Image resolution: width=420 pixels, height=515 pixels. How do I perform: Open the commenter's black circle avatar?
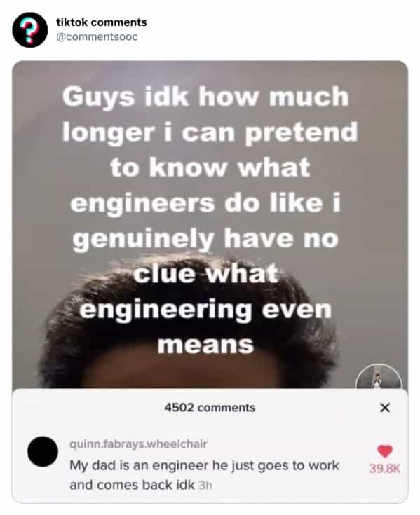pos(43,452)
